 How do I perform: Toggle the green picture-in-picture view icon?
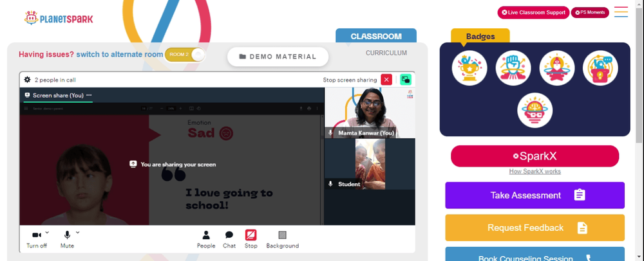click(x=406, y=80)
